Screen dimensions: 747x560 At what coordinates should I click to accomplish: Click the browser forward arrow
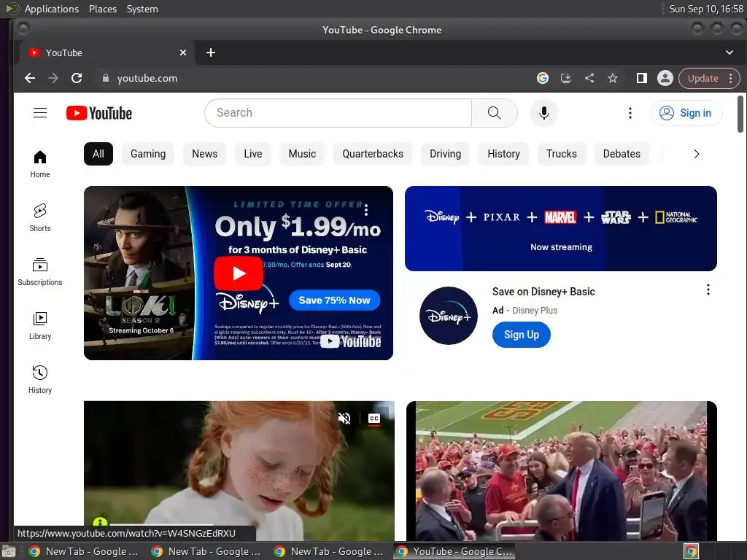click(53, 78)
